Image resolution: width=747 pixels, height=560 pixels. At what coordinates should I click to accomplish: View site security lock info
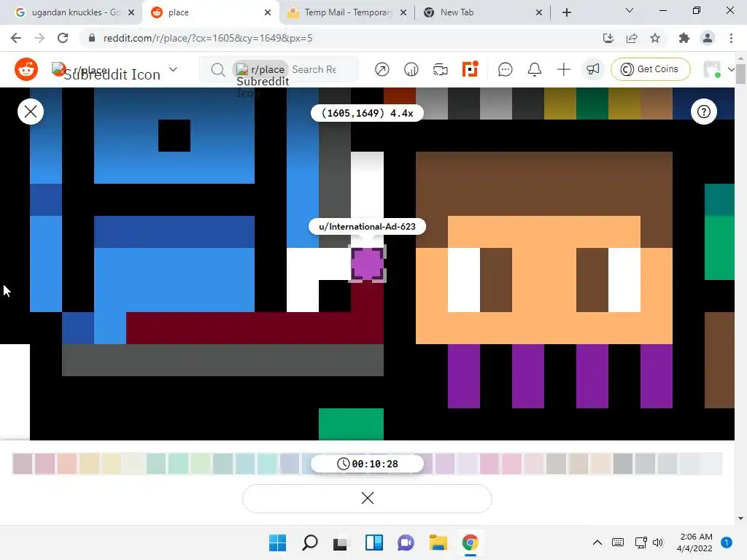point(91,38)
